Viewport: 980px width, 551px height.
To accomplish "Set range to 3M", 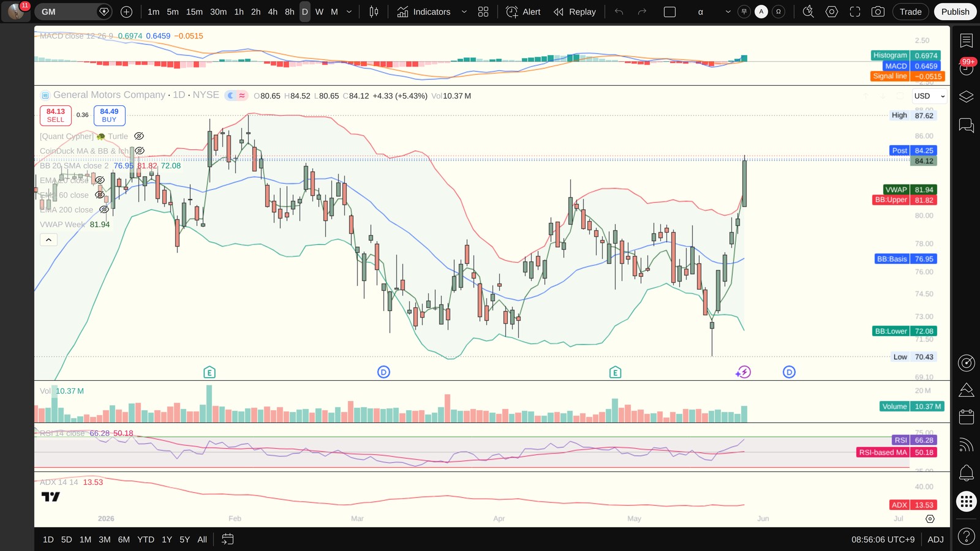I will pyautogui.click(x=105, y=539).
